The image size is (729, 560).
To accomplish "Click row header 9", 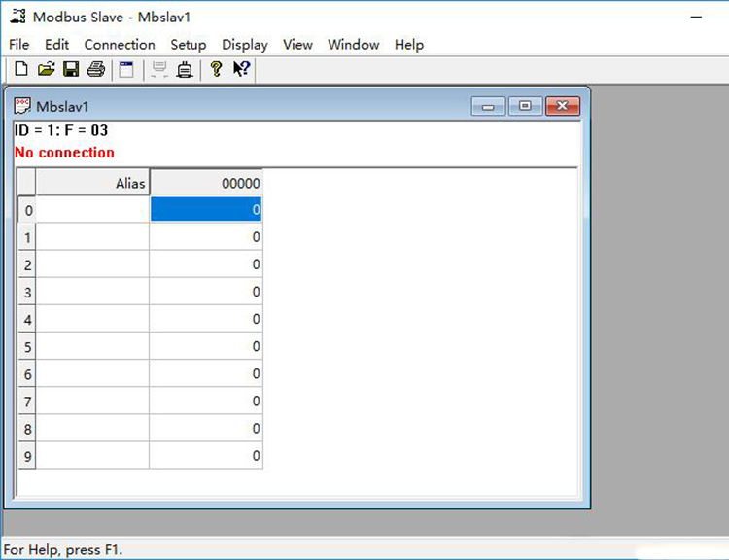I will point(27,456).
